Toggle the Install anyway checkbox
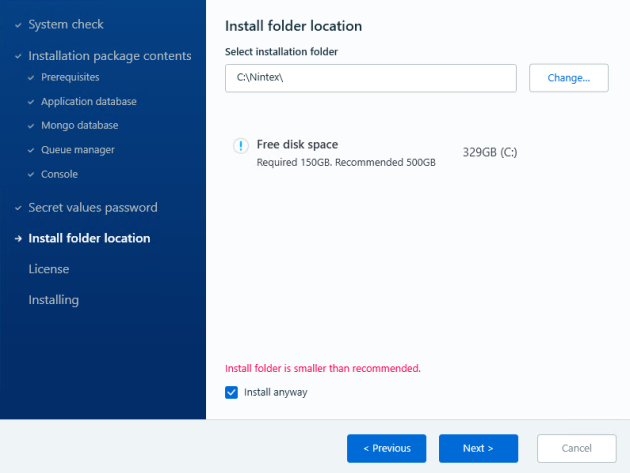This screenshot has height=473, width=630. pyautogui.click(x=232, y=393)
